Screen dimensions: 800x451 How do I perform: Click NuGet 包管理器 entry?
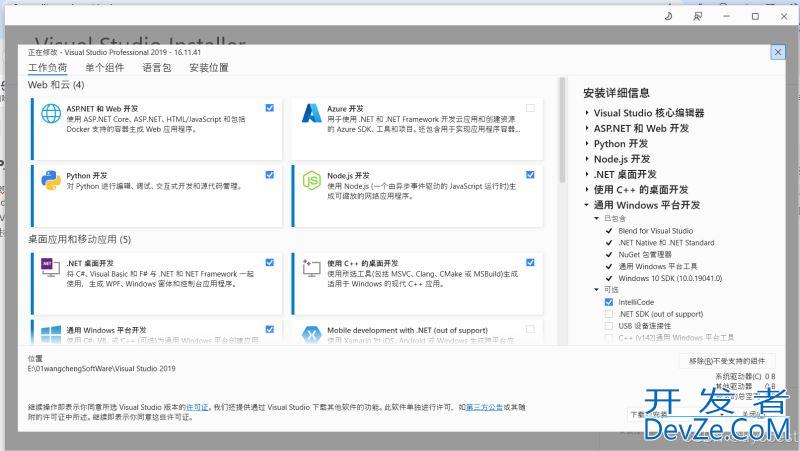645,254
